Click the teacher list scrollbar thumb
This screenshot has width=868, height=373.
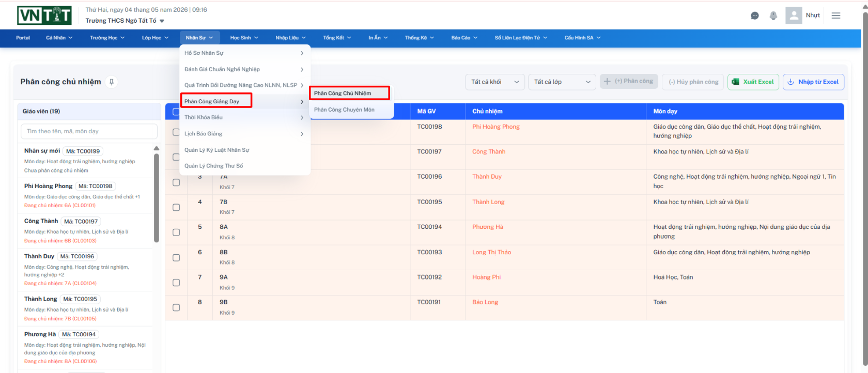[157, 197]
